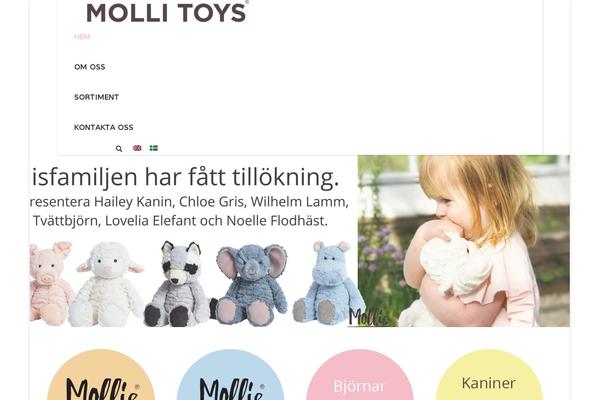Open the KONTAKTA OSS page
This screenshot has width=600, height=400.
[104, 127]
